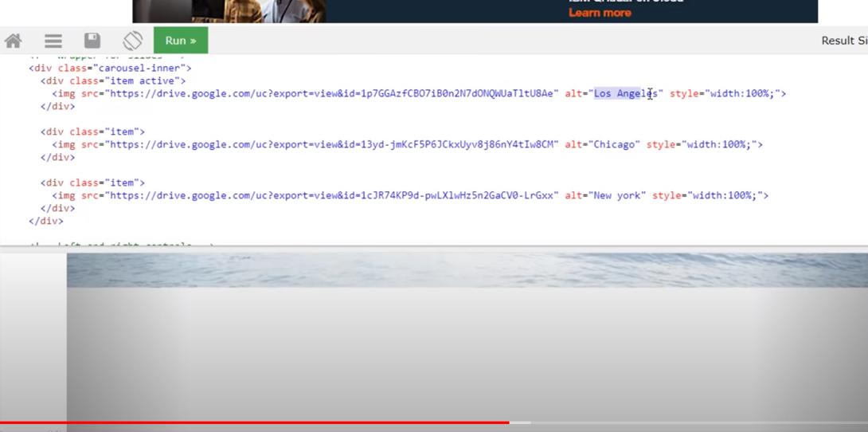Click the green Run button

[181, 41]
